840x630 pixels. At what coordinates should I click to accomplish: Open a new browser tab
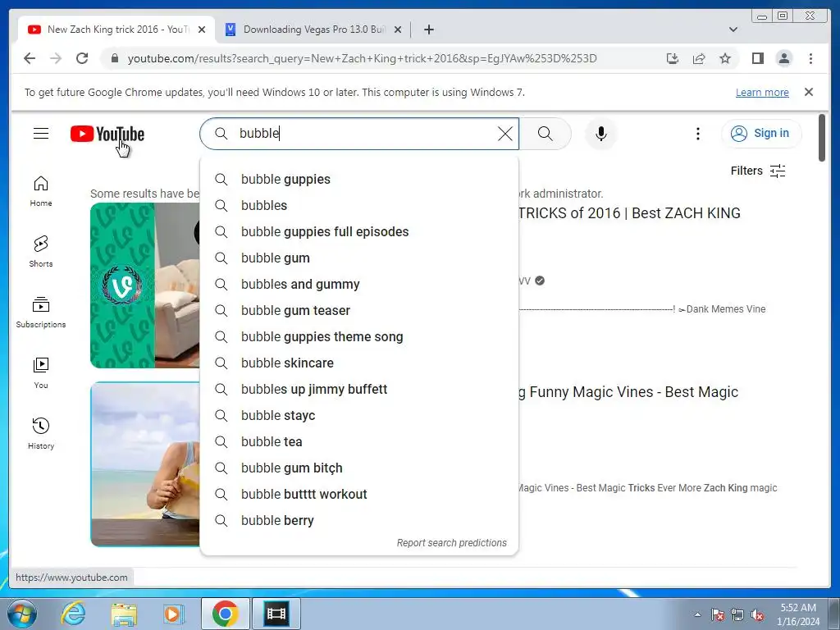click(x=428, y=30)
